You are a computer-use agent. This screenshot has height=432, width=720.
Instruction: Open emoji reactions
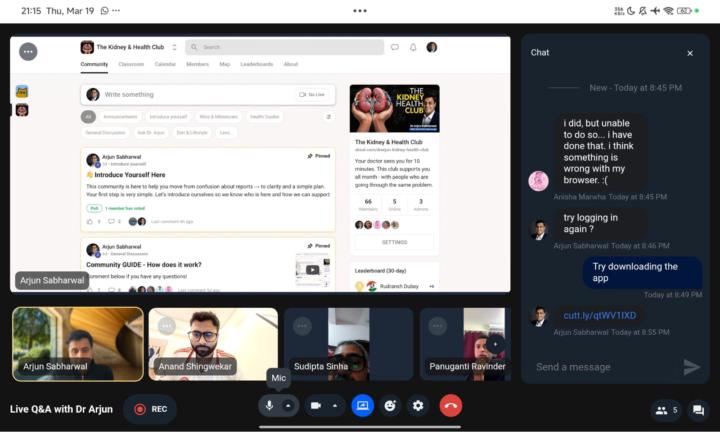pyautogui.click(x=390, y=406)
